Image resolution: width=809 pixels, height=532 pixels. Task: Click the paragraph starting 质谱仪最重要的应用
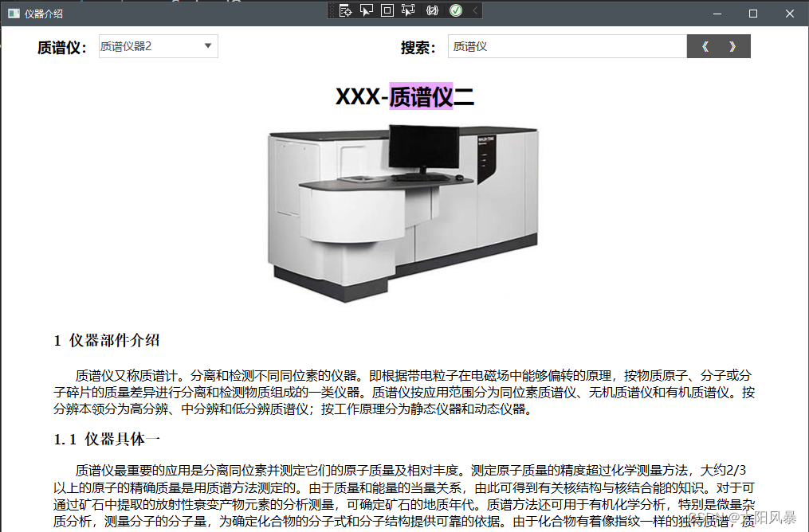[404, 496]
